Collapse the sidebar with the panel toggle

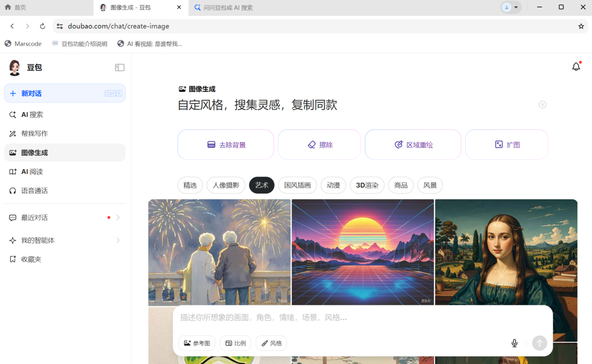pyautogui.click(x=119, y=67)
